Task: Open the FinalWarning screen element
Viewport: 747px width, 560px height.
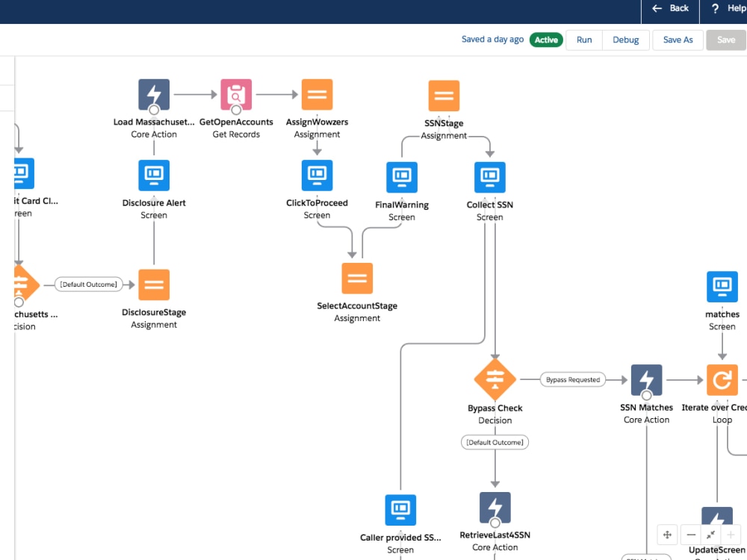Action: click(401, 177)
